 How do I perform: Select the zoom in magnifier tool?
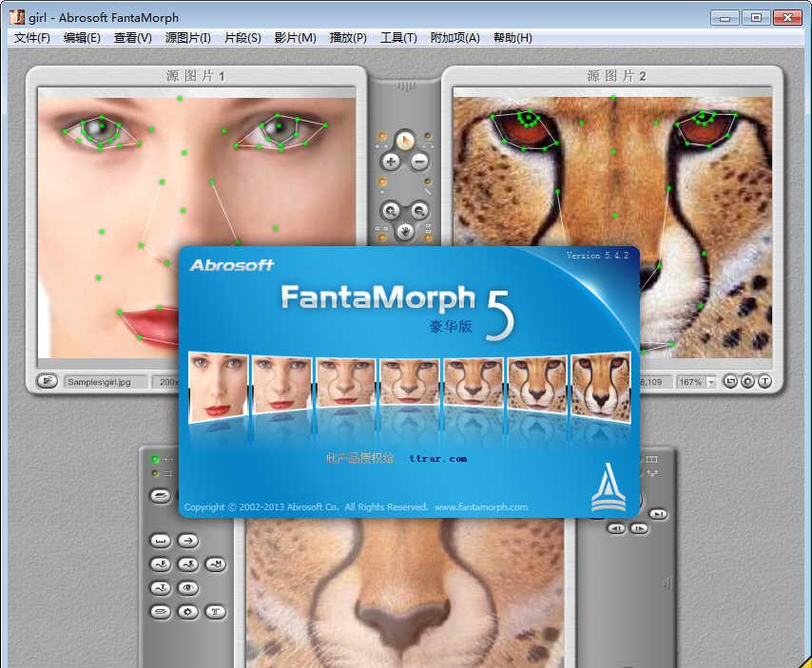tap(391, 211)
